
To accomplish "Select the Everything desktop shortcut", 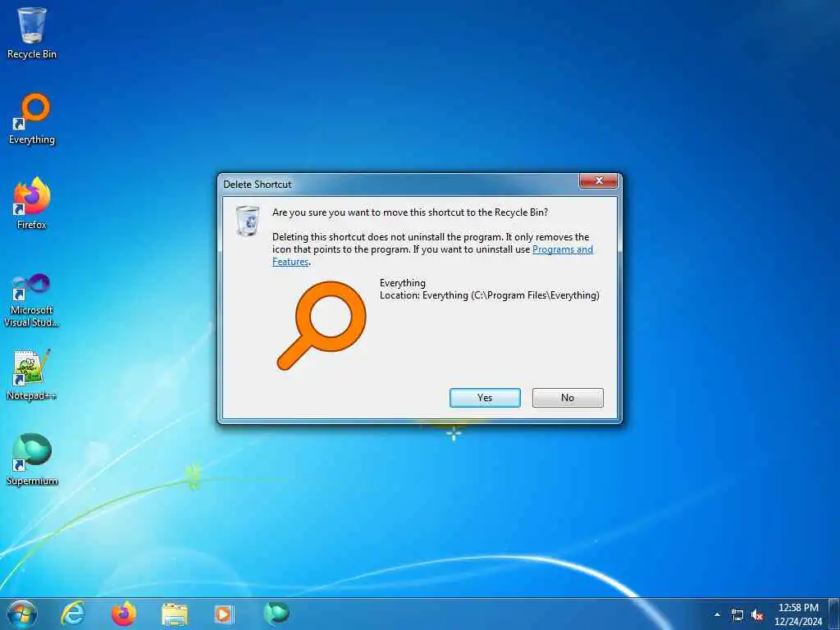I will pyautogui.click(x=32, y=119).
